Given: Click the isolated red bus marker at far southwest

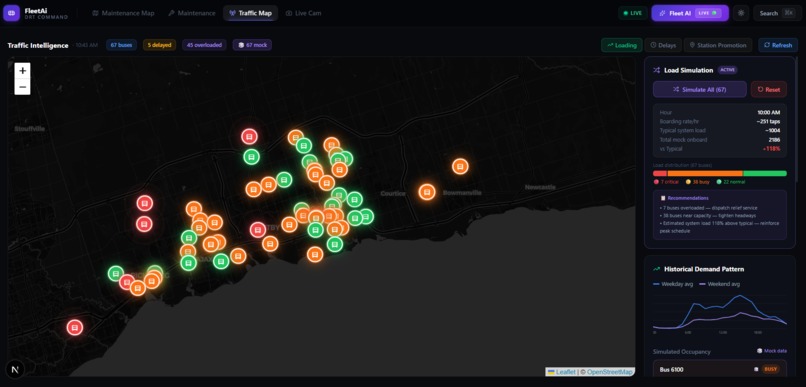Looking at the screenshot, I should pos(75,327).
